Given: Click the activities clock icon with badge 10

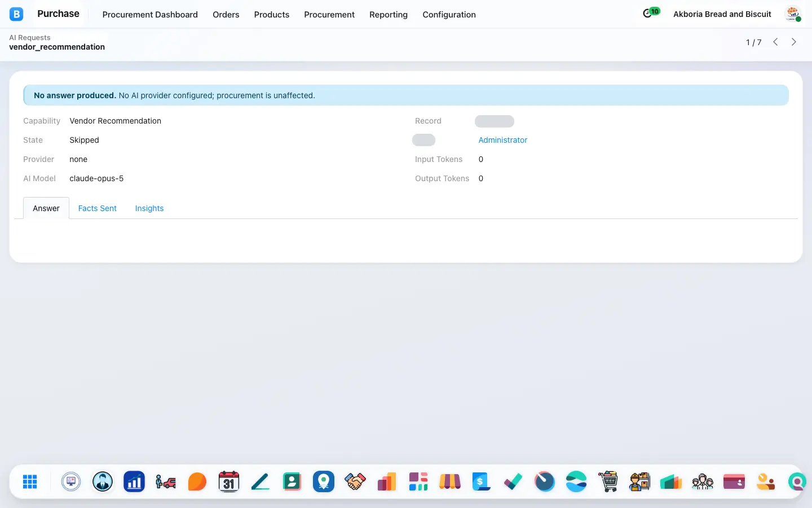Looking at the screenshot, I should click(651, 12).
